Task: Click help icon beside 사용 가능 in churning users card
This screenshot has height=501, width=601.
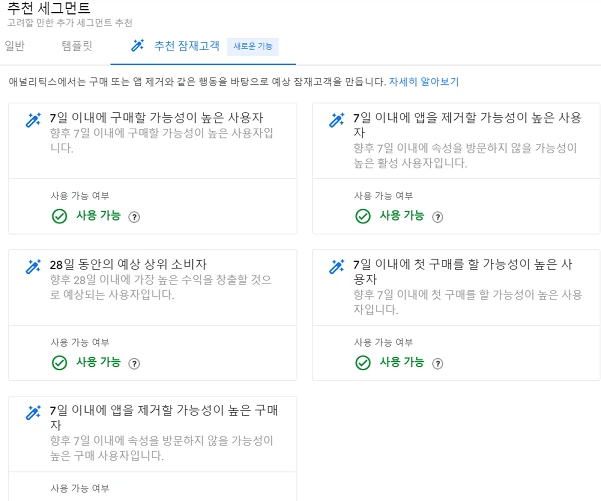Action: pyautogui.click(x=438, y=216)
